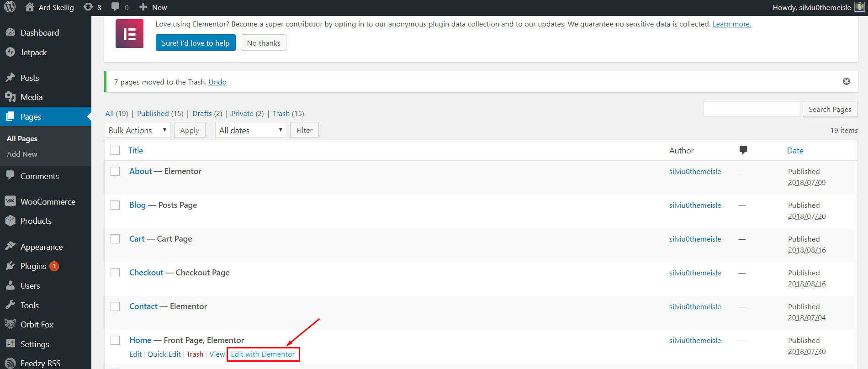Click the Comments sidebar icon
This screenshot has height=369, width=868.
tap(10, 176)
